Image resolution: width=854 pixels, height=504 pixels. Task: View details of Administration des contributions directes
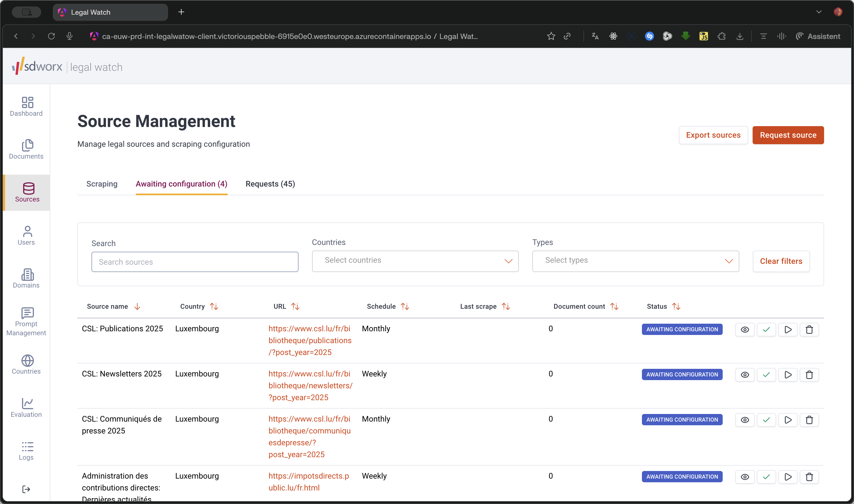[745, 477]
